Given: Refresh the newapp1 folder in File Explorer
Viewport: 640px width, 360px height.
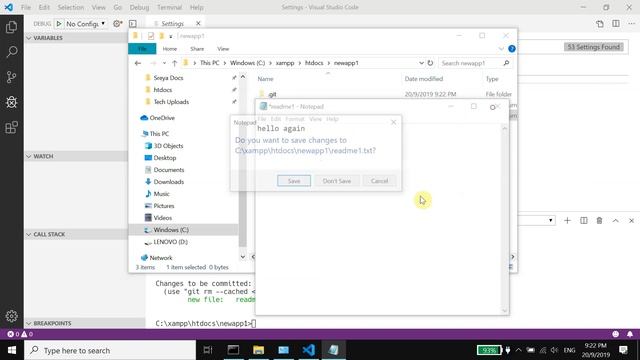Looking at the screenshot, I should pos(430,63).
